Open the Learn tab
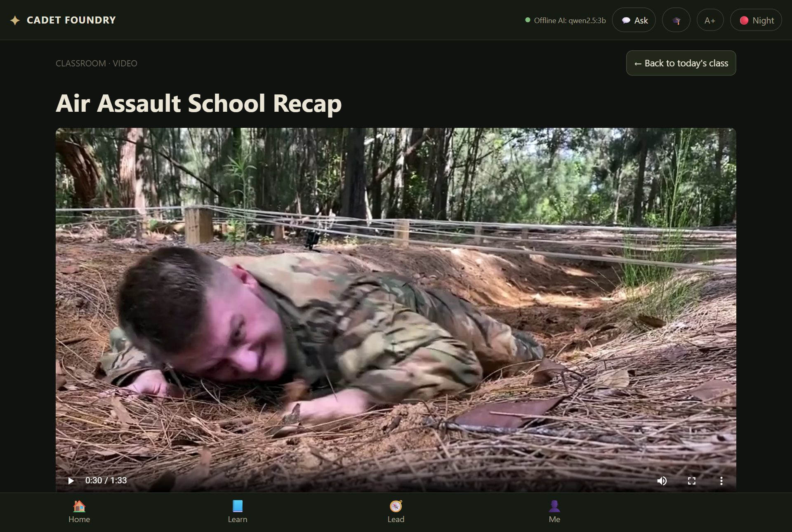 point(238,512)
